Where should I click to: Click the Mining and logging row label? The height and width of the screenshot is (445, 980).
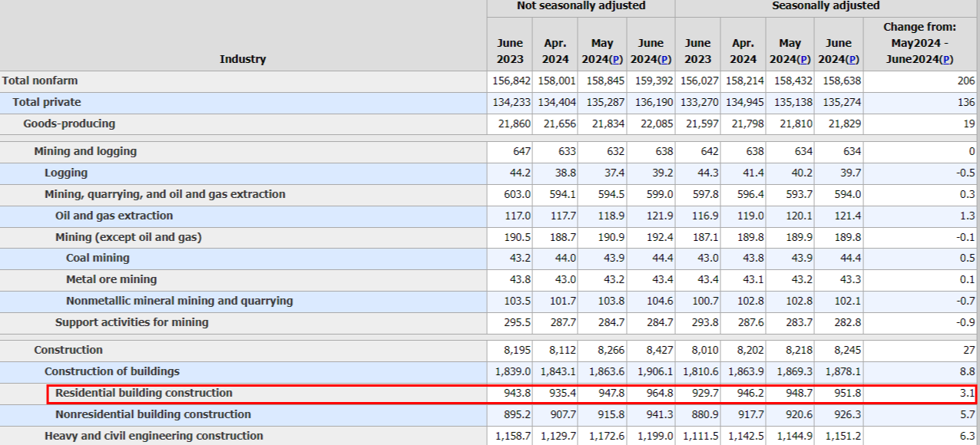(85, 151)
